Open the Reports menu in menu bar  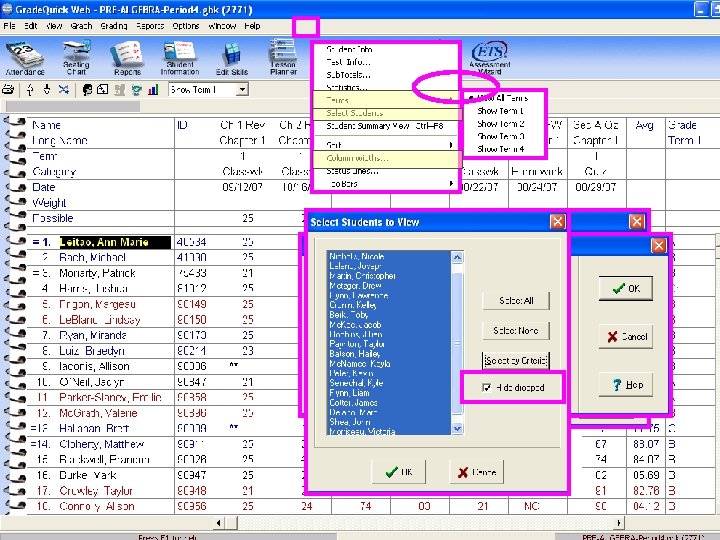tap(150, 26)
